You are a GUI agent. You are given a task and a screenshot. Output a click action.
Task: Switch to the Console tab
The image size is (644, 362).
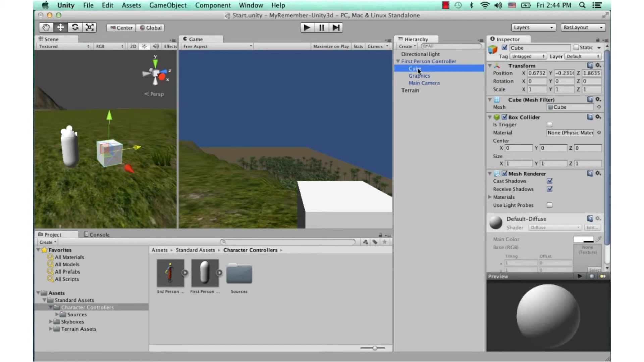click(x=97, y=235)
